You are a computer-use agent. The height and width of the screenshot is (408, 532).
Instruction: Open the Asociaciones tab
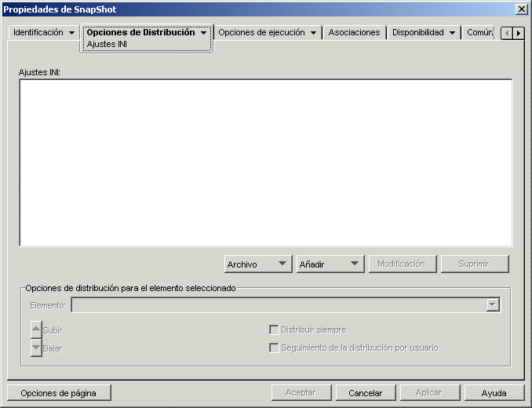click(x=354, y=32)
